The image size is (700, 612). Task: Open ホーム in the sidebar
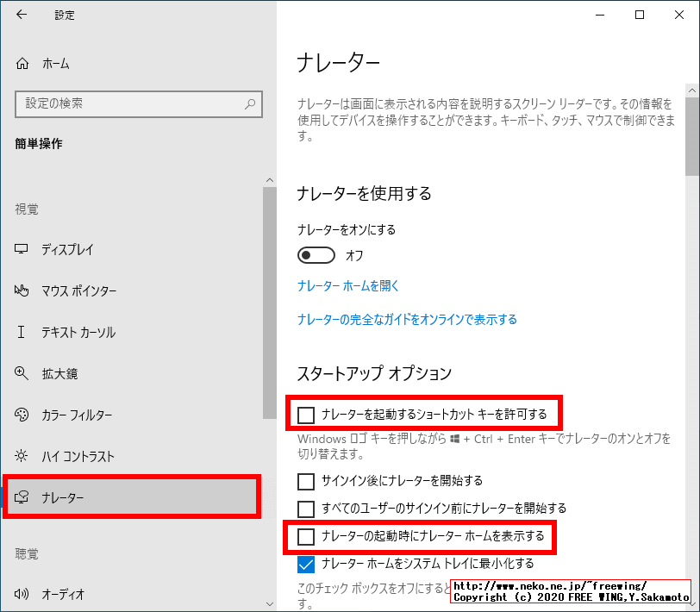56,64
